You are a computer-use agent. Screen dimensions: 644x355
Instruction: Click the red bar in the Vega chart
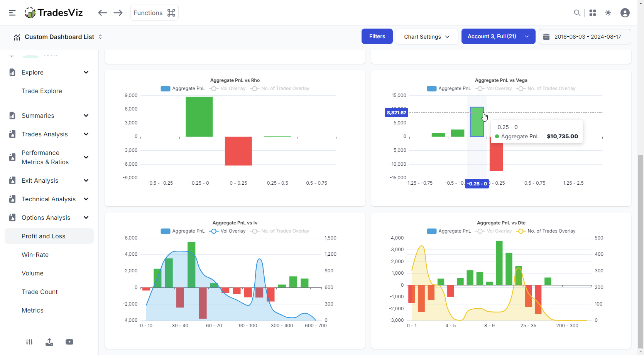click(496, 157)
